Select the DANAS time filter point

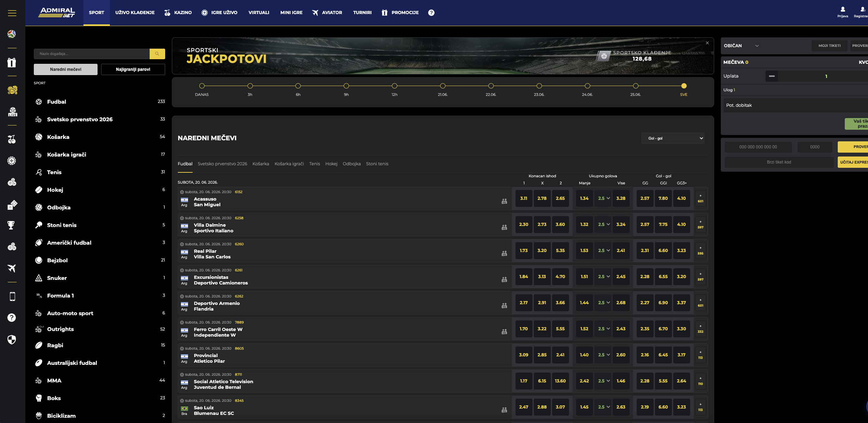202,86
